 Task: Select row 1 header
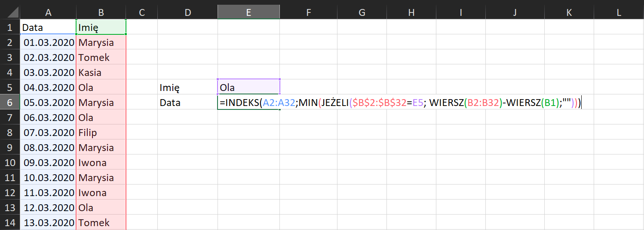[10, 27]
